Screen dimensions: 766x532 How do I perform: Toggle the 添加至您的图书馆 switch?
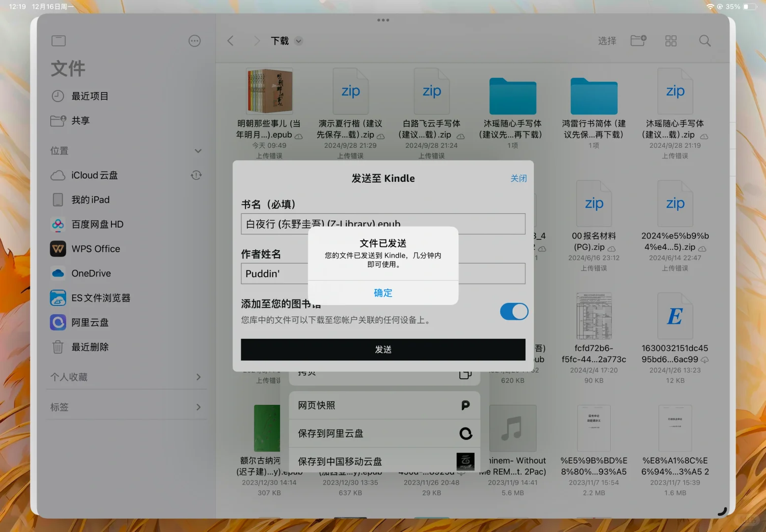(514, 311)
